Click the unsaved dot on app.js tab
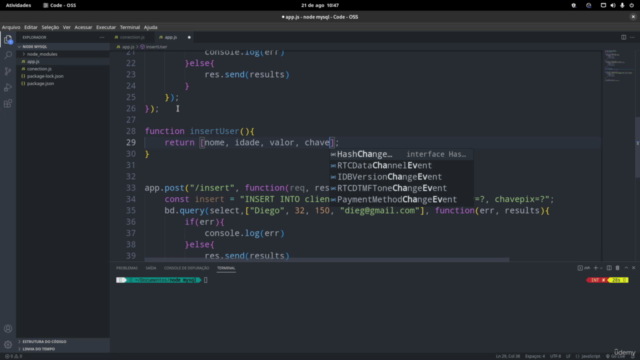The height and width of the screenshot is (360, 640). coord(189,37)
